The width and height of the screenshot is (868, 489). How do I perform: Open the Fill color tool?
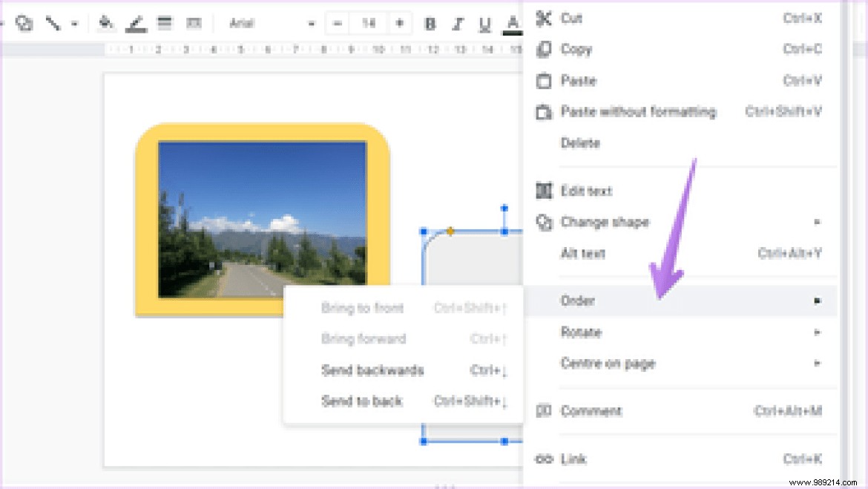tap(106, 23)
